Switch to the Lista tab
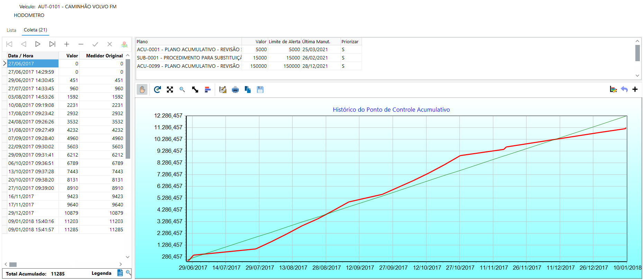Viewport: 644px width, 280px height. pyautogui.click(x=11, y=30)
